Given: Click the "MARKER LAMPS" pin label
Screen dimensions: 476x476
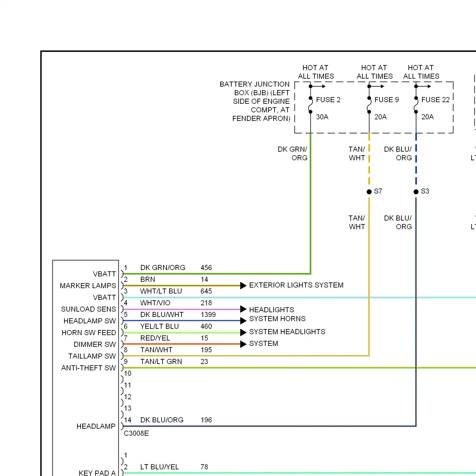Looking at the screenshot, I should click(88, 286).
